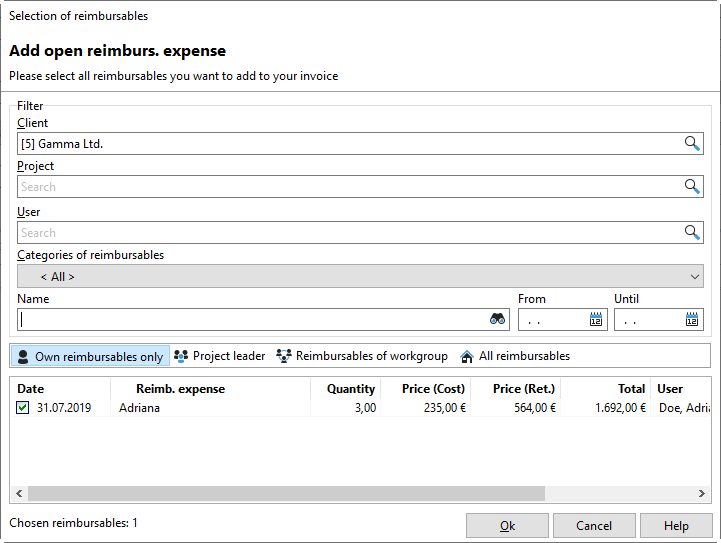Click inside the Name filter text field
721x543 pixels.
point(250,320)
